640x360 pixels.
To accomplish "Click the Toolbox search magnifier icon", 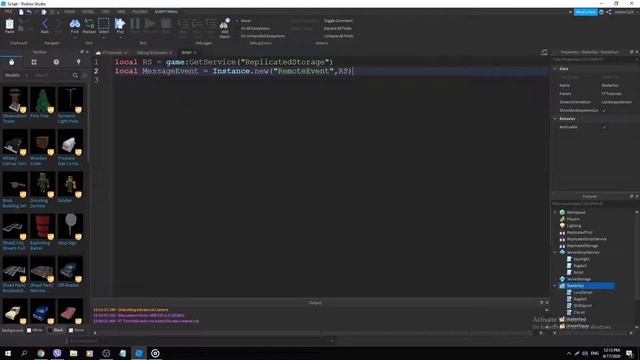I will 75,76.
